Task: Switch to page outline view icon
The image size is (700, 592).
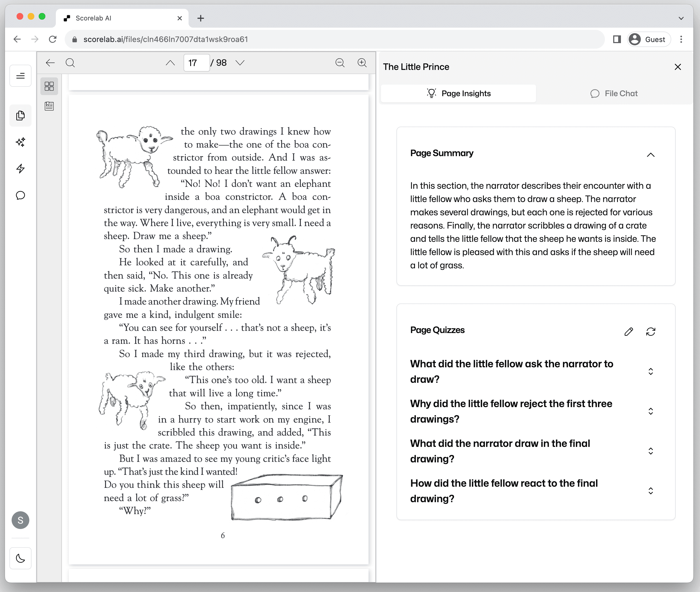Action: click(x=49, y=106)
